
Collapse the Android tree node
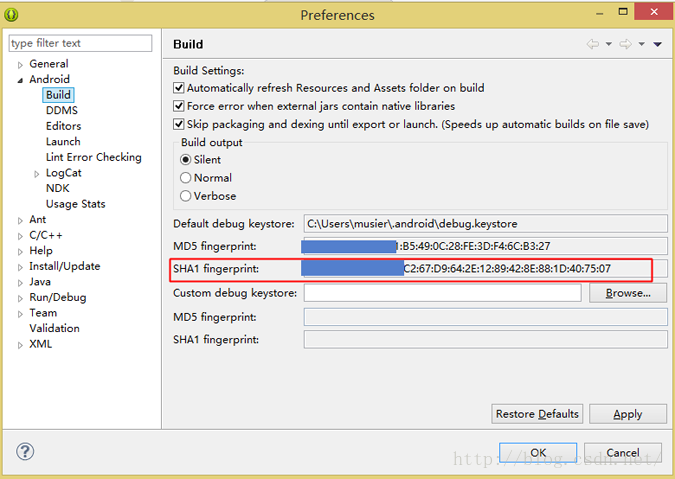(19, 80)
